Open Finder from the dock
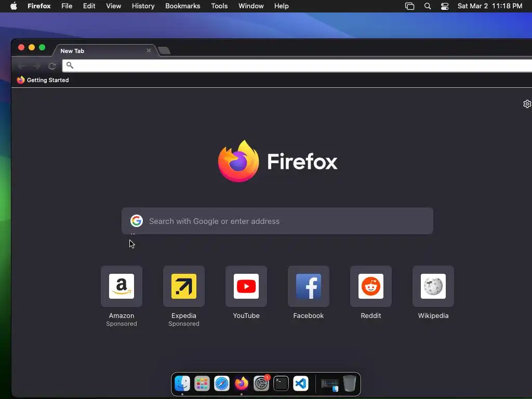 [182, 383]
